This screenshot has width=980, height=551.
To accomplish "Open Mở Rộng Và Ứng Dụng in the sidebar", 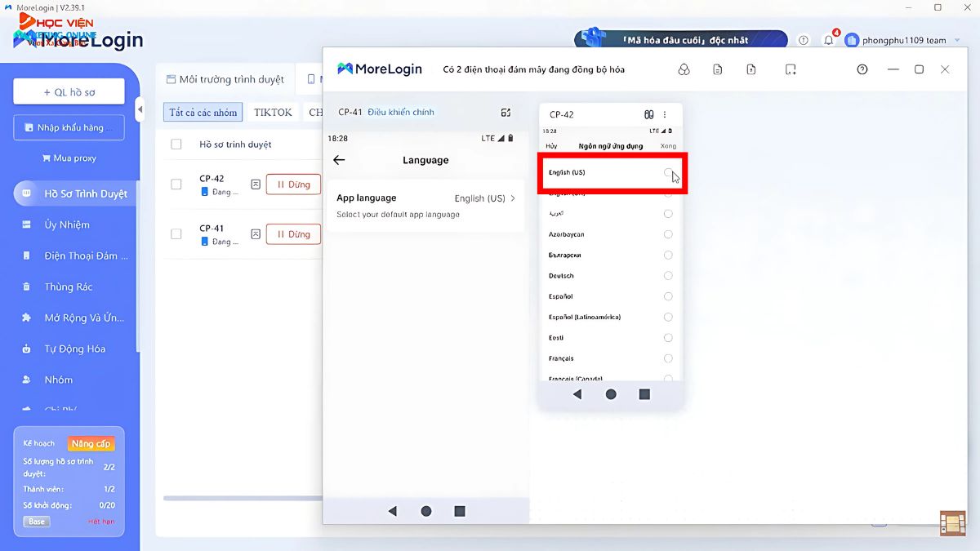I will (75, 318).
